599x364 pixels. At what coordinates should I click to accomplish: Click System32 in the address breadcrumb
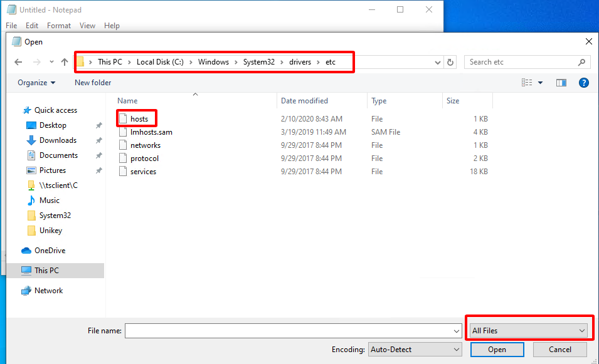[x=258, y=62]
